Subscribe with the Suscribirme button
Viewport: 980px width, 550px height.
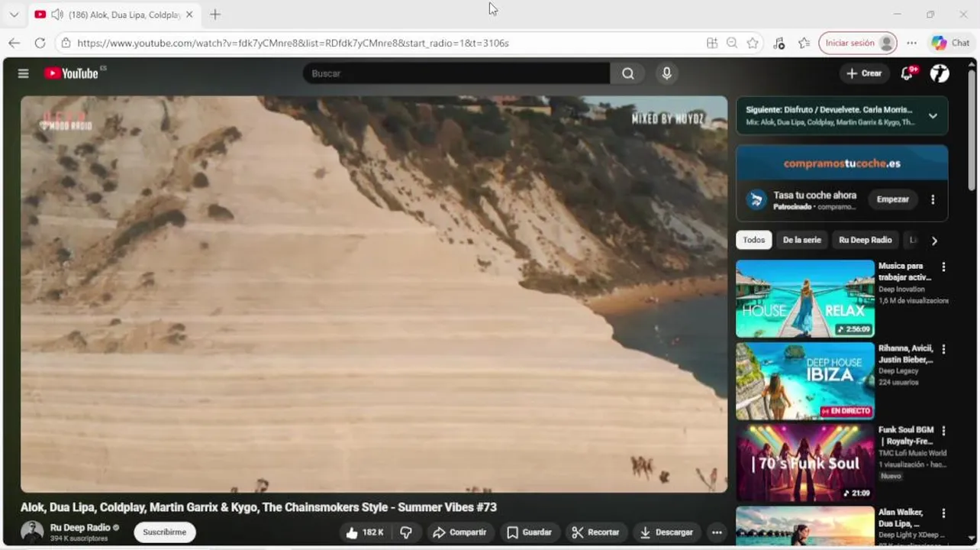[x=165, y=532]
